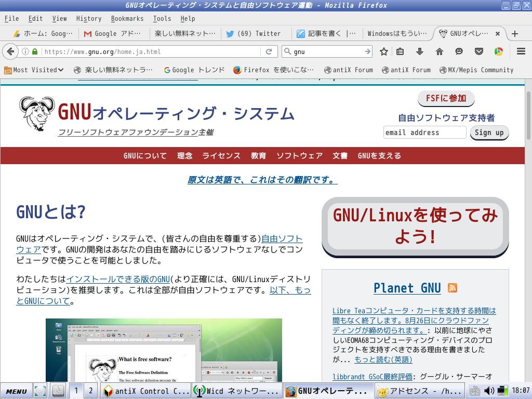Reload the page with the refresh icon

pos(269,51)
